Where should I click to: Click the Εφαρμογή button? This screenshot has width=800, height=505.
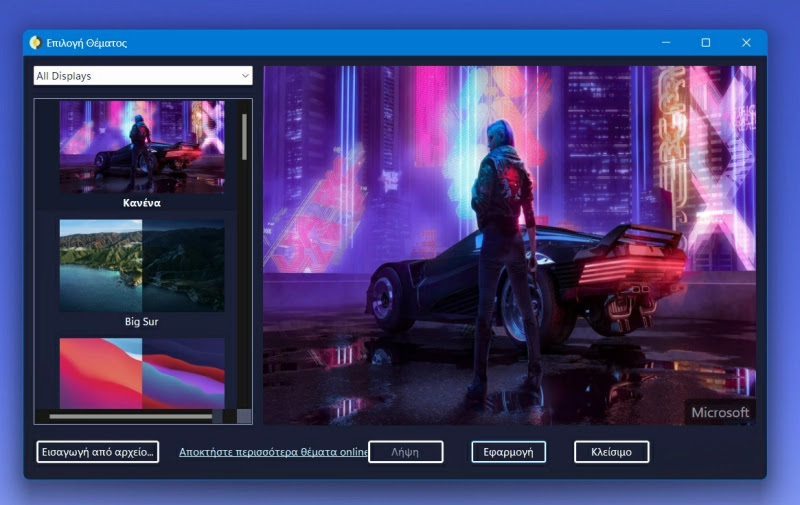point(508,452)
